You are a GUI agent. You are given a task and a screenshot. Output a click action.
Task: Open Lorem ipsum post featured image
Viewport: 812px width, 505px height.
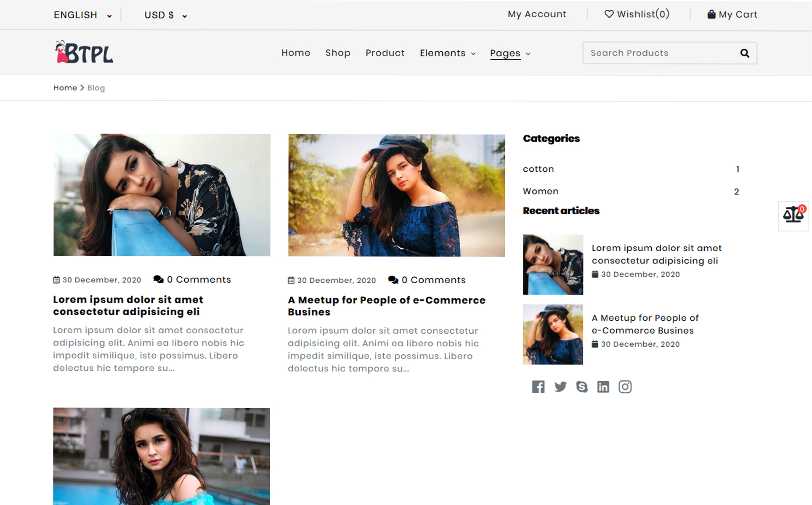(162, 195)
